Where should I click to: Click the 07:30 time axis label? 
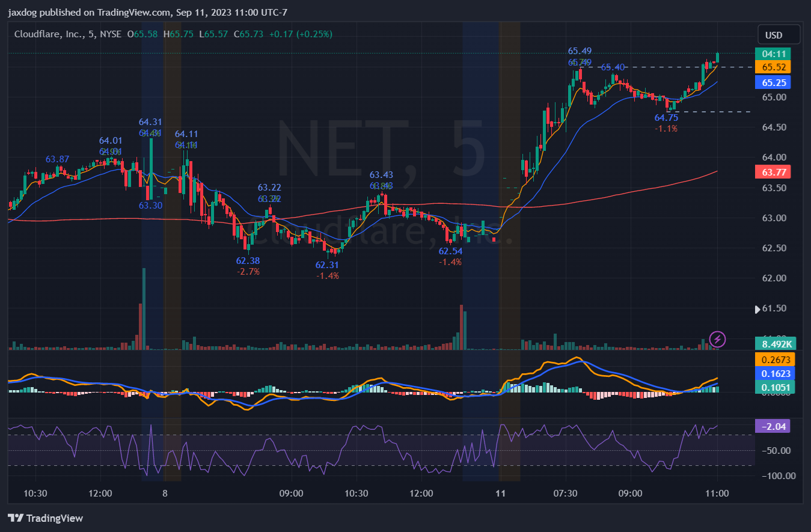click(565, 494)
